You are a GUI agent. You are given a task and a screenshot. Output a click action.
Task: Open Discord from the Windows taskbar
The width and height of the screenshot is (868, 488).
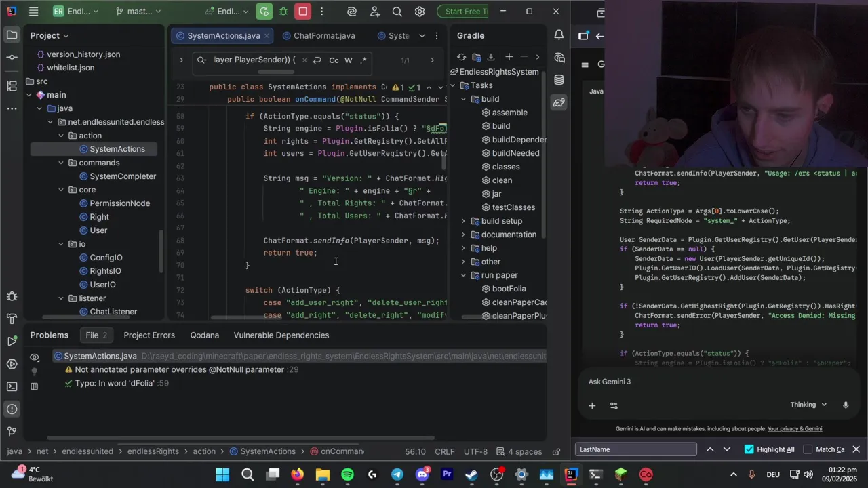[422, 474]
